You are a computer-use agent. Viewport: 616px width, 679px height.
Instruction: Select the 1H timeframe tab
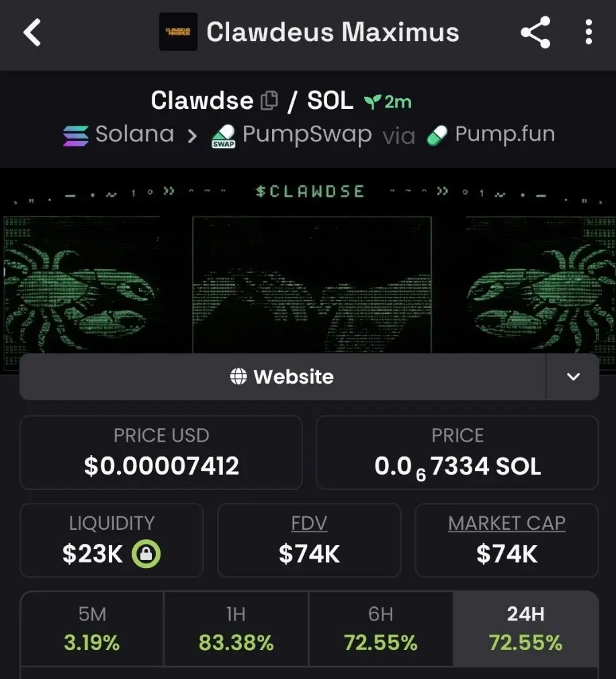click(236, 629)
